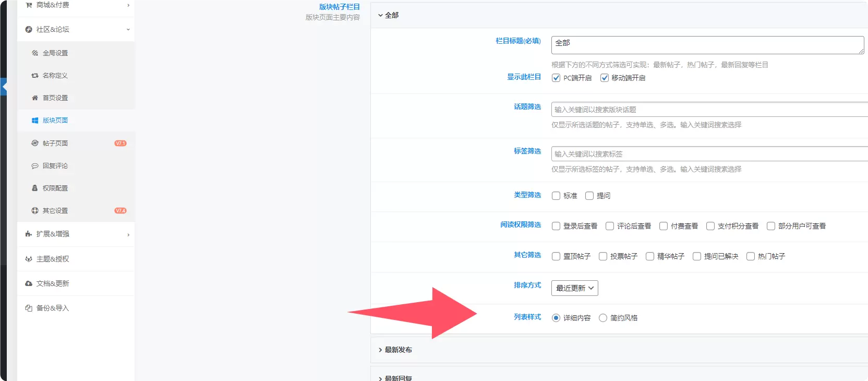The width and height of the screenshot is (868, 381).
Task: Check the 热门帖子 filter
Action: pos(751,256)
